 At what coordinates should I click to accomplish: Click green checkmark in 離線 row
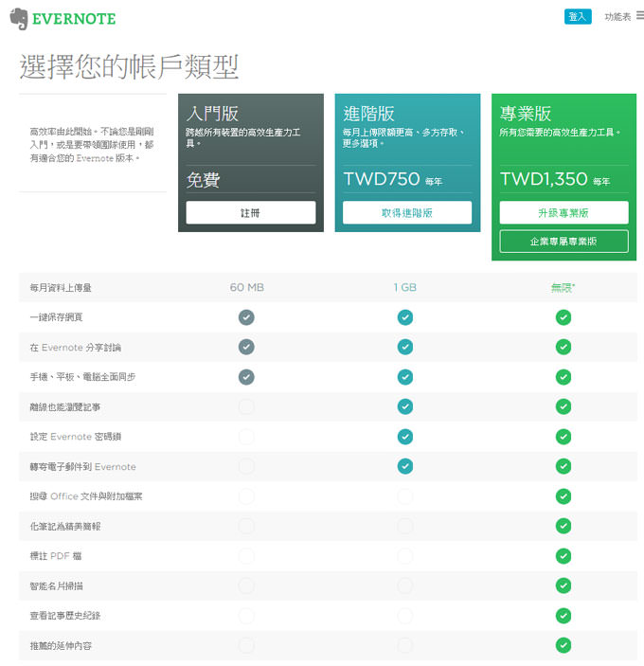point(563,406)
